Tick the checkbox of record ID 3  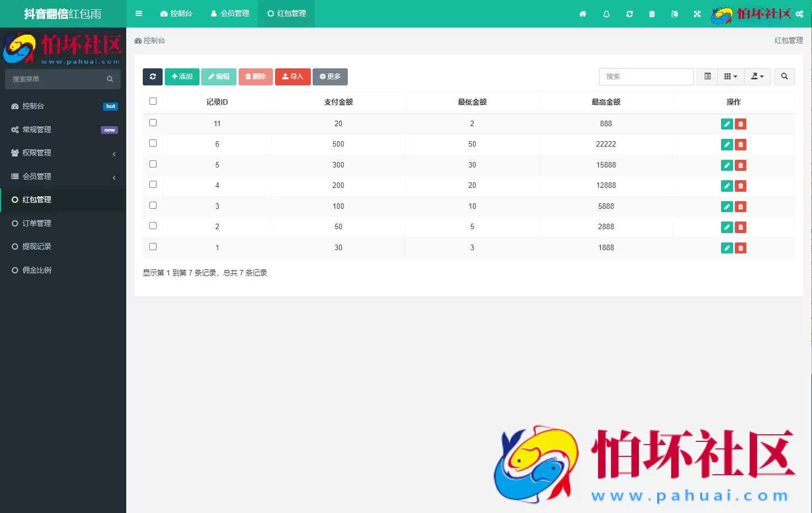(153, 205)
